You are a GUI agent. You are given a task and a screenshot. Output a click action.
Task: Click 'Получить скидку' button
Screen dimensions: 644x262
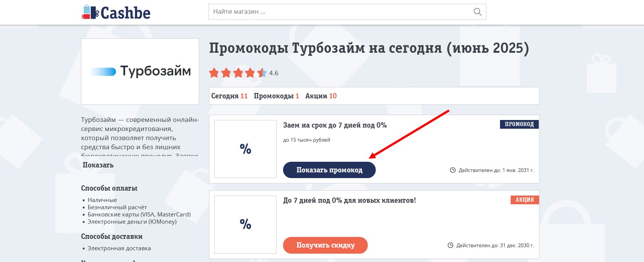(325, 245)
